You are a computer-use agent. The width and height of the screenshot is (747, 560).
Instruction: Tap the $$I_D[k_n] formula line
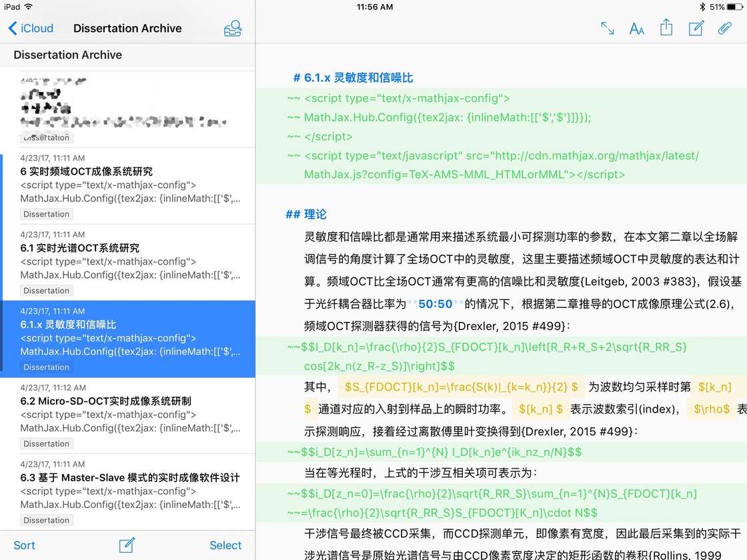[487, 347]
